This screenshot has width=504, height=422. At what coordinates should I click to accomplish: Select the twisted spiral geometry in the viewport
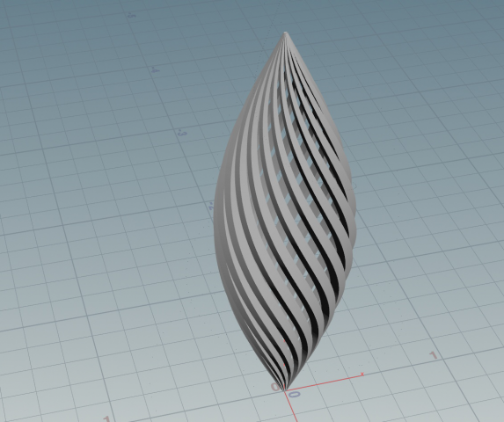point(285,212)
